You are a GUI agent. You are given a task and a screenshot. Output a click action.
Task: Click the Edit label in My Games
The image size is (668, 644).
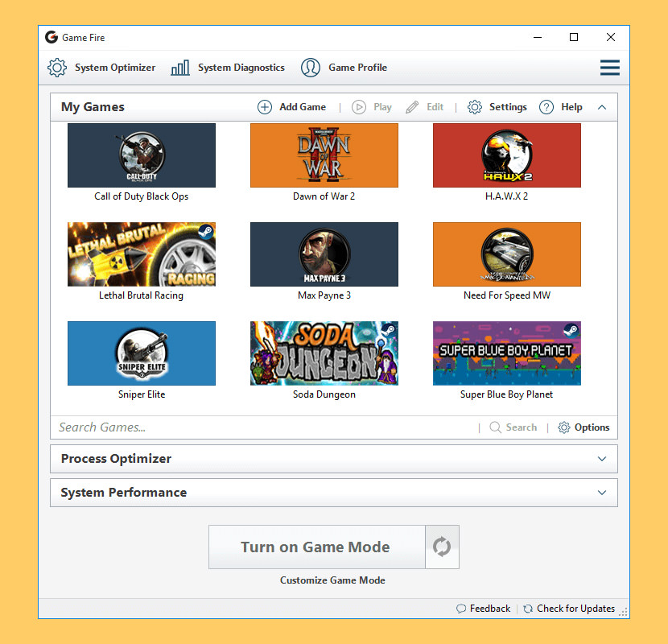pos(435,107)
